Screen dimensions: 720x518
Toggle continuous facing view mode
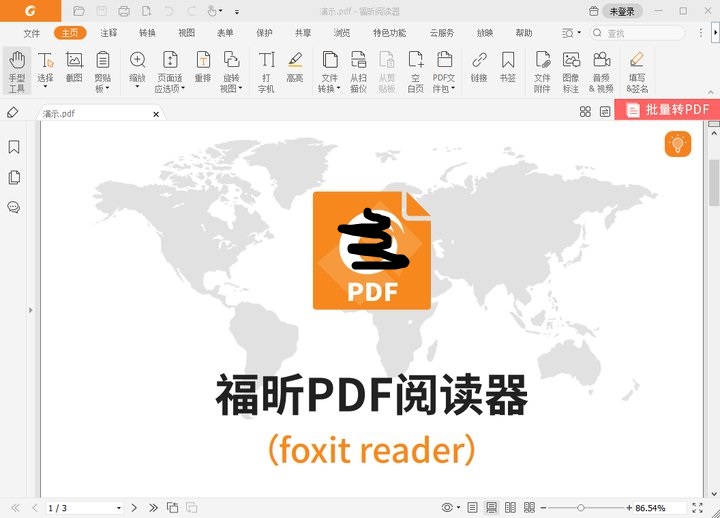click(529, 507)
